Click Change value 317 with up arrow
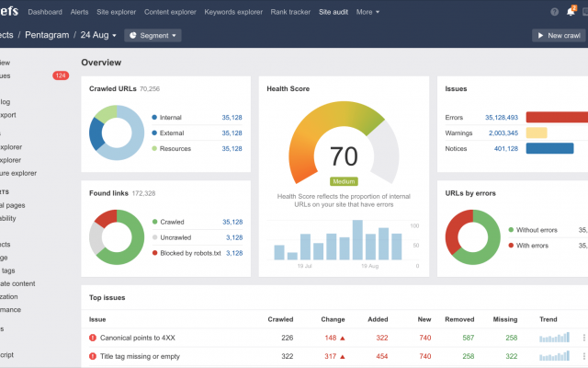This screenshot has width=588, height=368. [334, 356]
